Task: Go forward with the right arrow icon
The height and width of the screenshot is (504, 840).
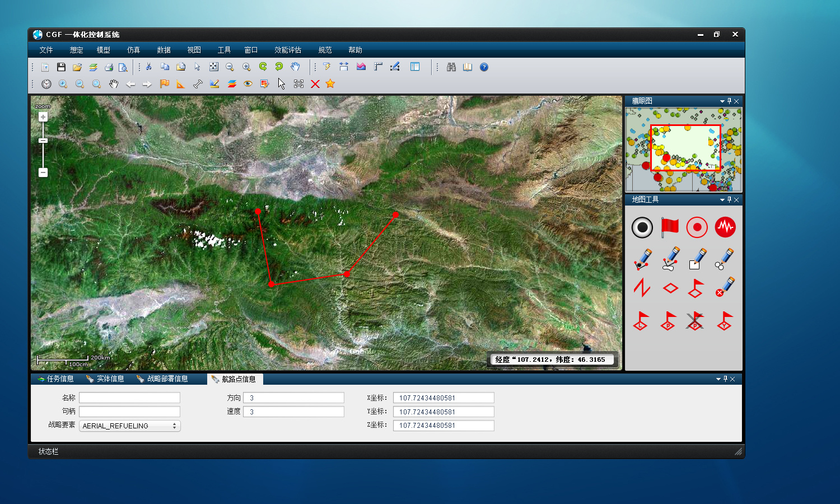Action: pyautogui.click(x=147, y=84)
